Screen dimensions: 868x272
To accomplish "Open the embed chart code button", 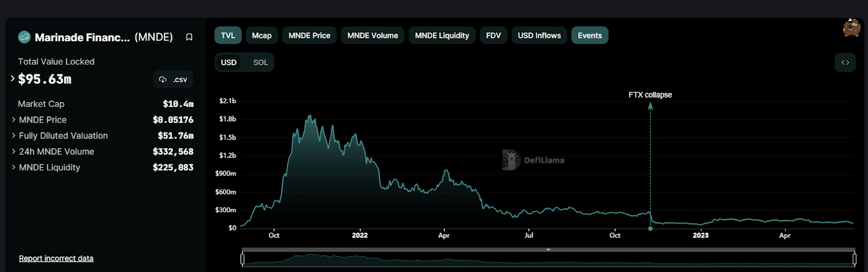I will pyautogui.click(x=845, y=62).
